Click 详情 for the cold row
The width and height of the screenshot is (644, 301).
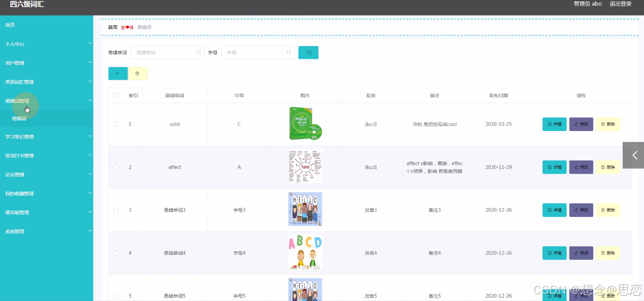[554, 124]
